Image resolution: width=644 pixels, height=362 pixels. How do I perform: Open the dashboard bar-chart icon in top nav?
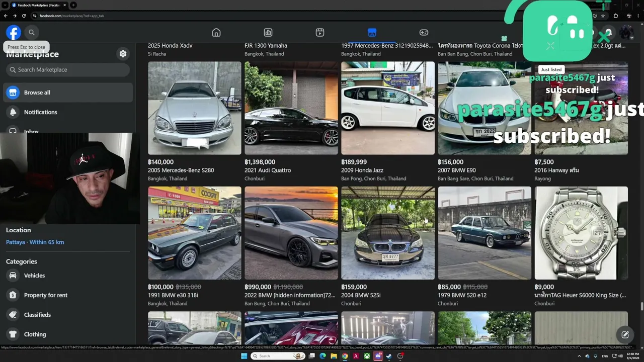(268, 32)
